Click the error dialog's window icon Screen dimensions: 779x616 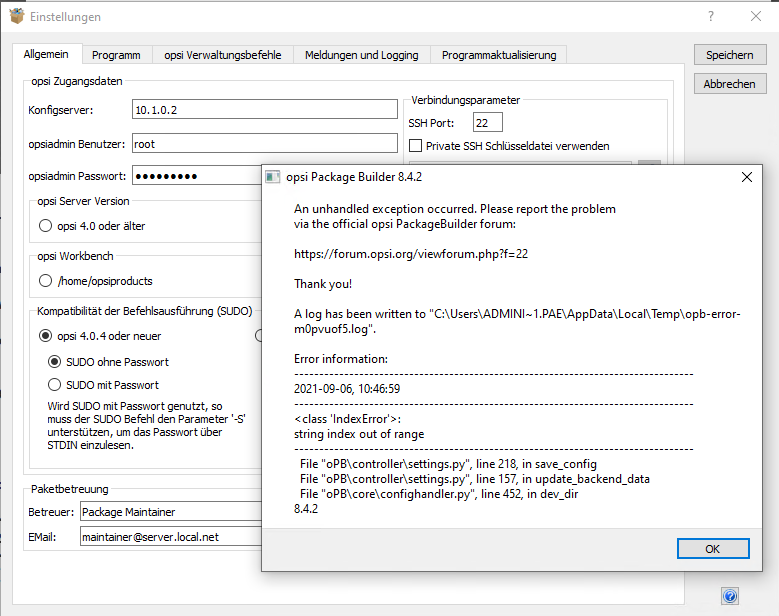pyautogui.click(x=273, y=177)
